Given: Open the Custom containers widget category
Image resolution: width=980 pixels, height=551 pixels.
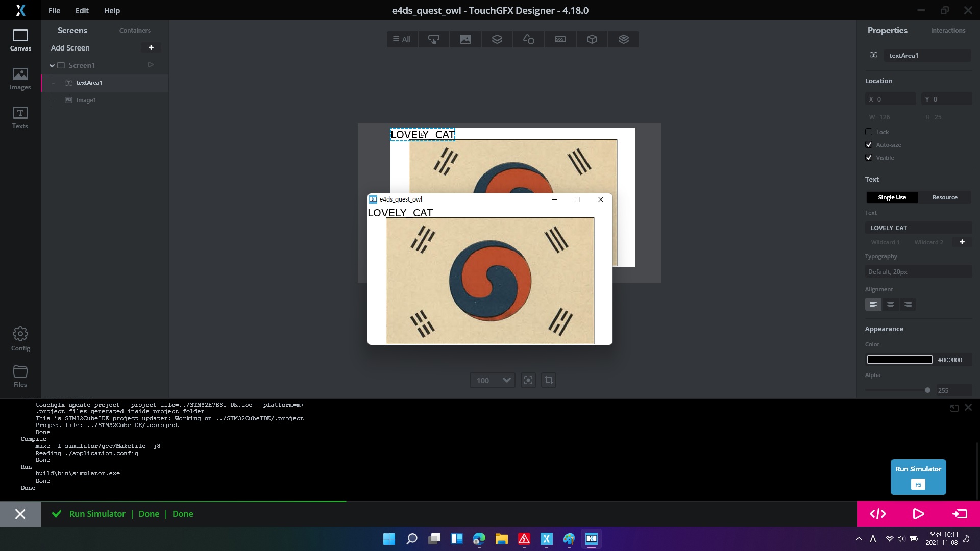Looking at the screenshot, I should pyautogui.click(x=624, y=39).
